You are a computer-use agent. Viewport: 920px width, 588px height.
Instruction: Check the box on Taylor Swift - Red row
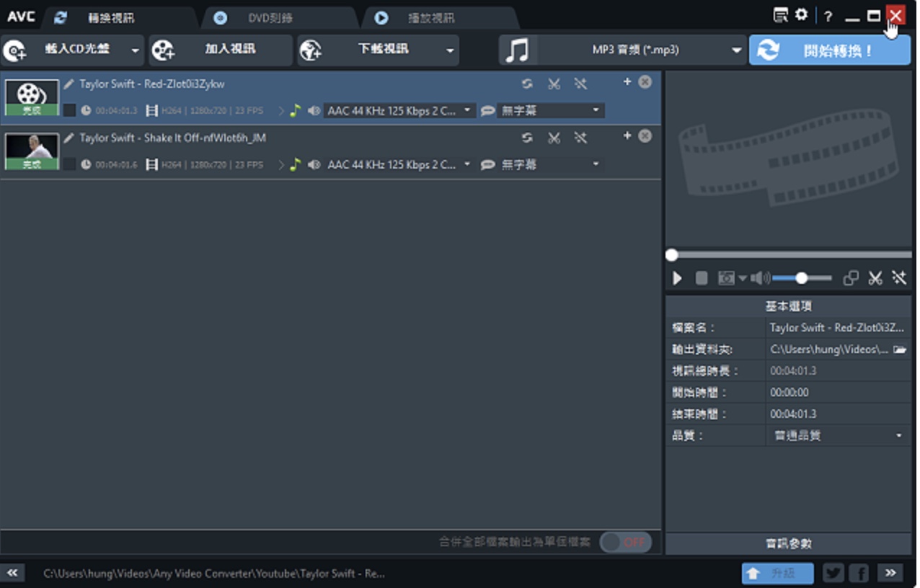tap(69, 110)
